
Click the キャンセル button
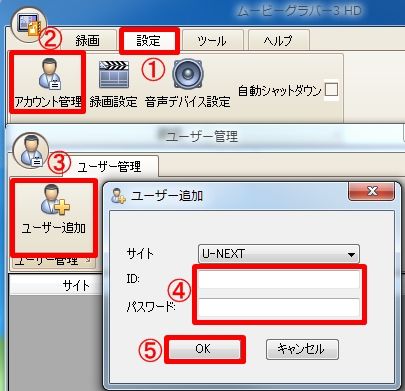302,349
